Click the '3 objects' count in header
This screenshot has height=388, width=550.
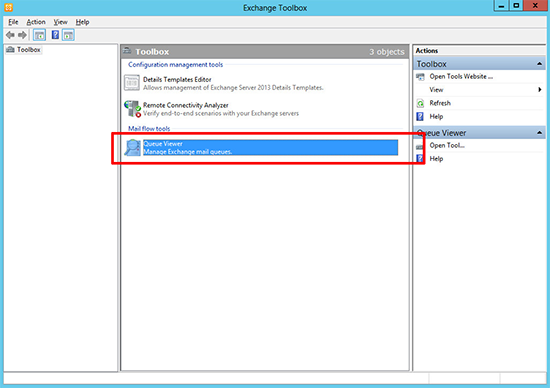(x=387, y=52)
